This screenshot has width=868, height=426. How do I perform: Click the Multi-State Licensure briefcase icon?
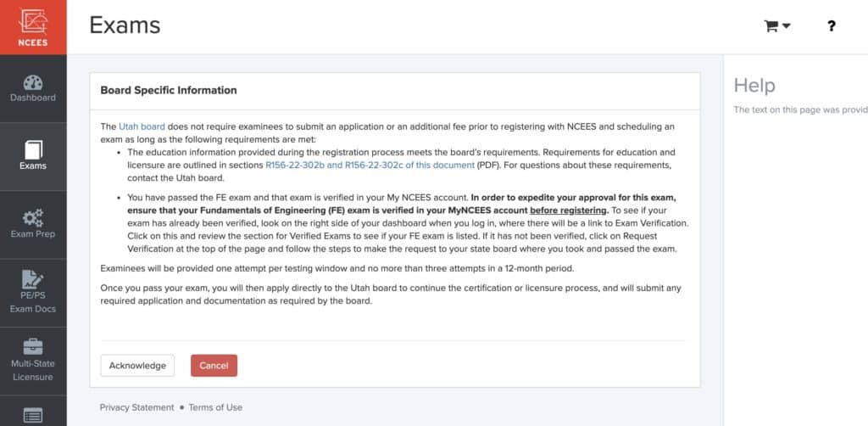pyautogui.click(x=33, y=347)
